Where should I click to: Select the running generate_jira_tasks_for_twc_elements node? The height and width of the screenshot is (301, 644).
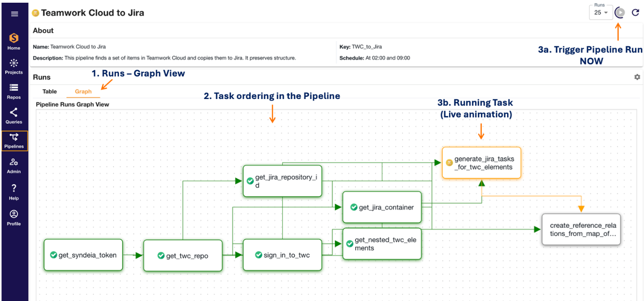pyautogui.click(x=481, y=162)
